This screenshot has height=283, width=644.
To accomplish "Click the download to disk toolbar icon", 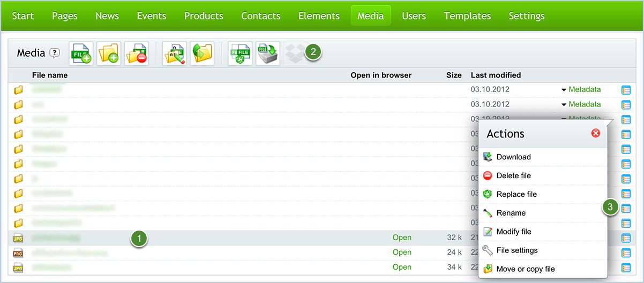I will (x=267, y=53).
